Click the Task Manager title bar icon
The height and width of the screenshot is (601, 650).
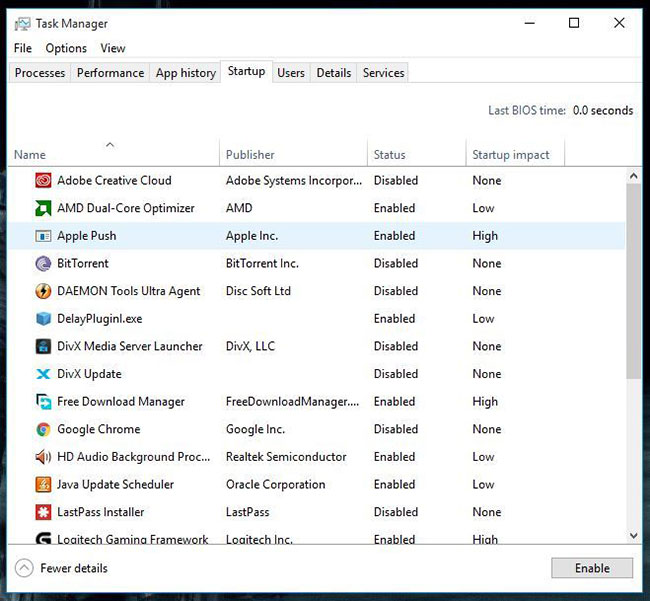22,24
